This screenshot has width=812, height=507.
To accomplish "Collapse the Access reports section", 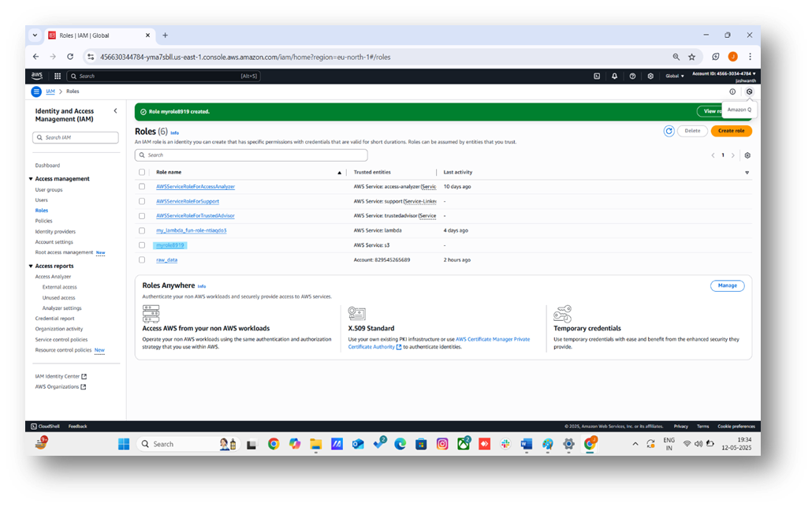I will (31, 267).
